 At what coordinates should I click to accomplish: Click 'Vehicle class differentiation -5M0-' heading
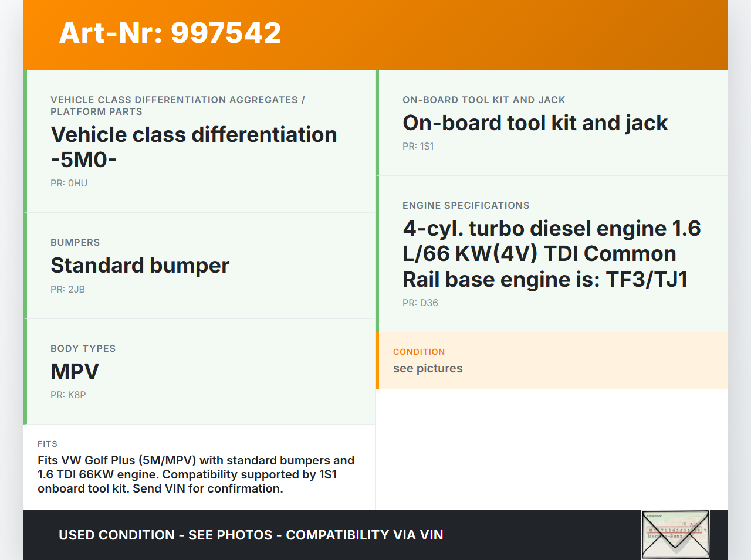(194, 147)
